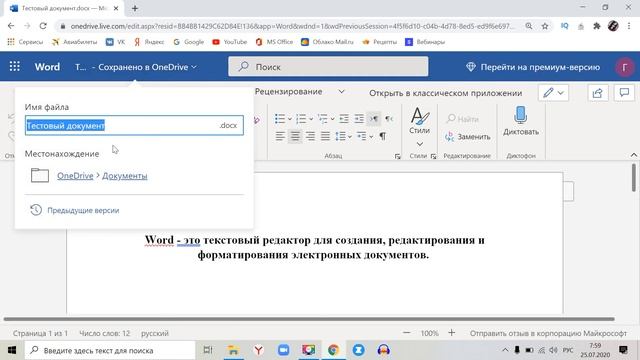Click the previous versions clock icon

pyautogui.click(x=36, y=210)
